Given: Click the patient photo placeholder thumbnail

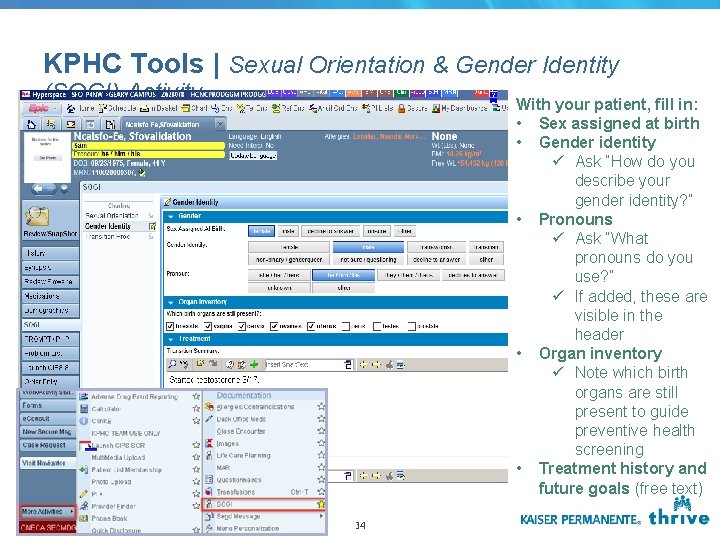Looking at the screenshot, I should [x=48, y=158].
